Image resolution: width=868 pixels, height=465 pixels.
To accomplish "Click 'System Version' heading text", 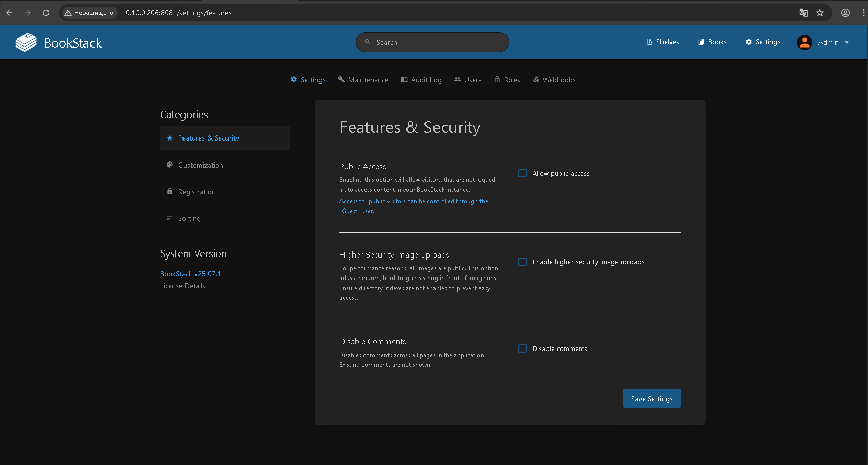I will (x=193, y=253).
